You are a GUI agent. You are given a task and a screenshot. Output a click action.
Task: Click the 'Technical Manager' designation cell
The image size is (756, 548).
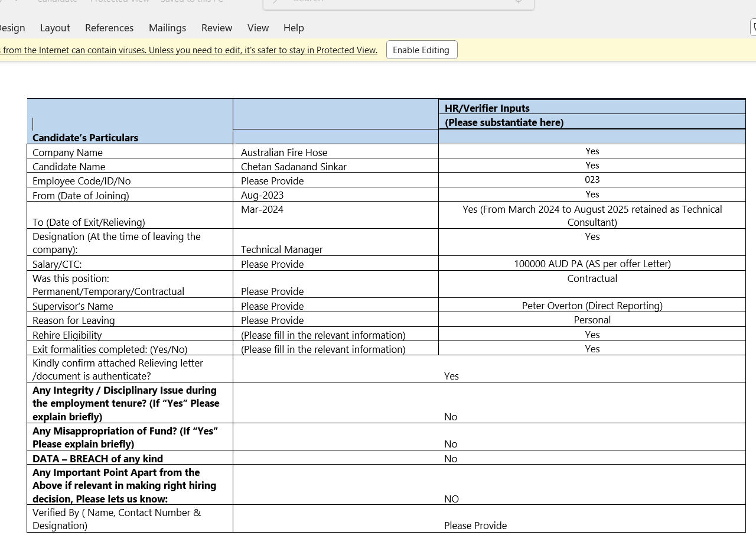(x=282, y=249)
